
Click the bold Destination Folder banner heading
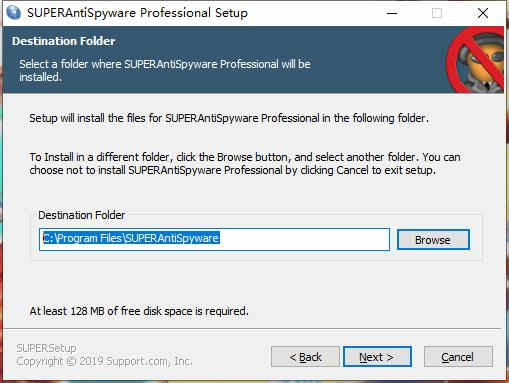64,41
